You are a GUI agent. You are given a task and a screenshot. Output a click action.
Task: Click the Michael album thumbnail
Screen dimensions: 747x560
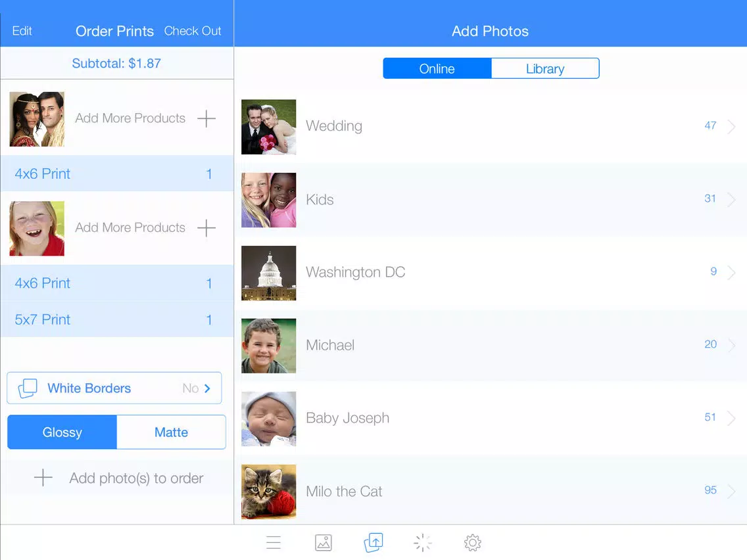(x=269, y=346)
